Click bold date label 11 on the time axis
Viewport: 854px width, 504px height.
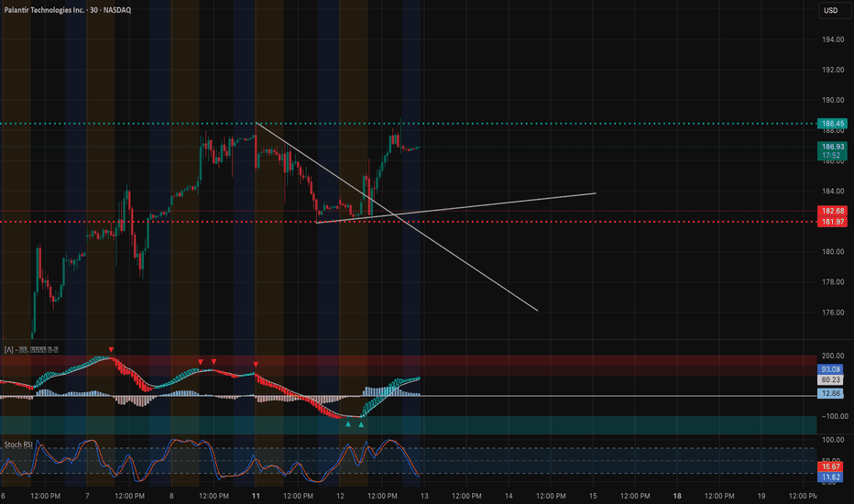tap(256, 497)
